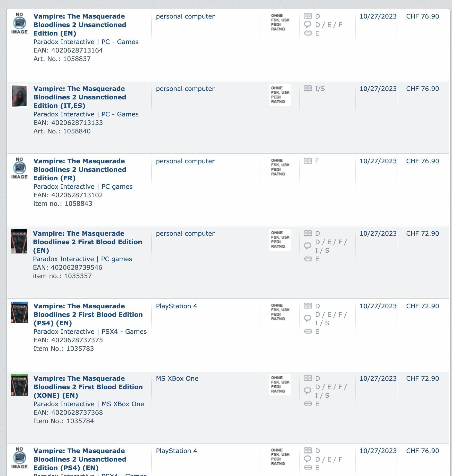Click the Xbox One First Blood cover thumbnail
This screenshot has height=476, width=452.
(x=19, y=385)
